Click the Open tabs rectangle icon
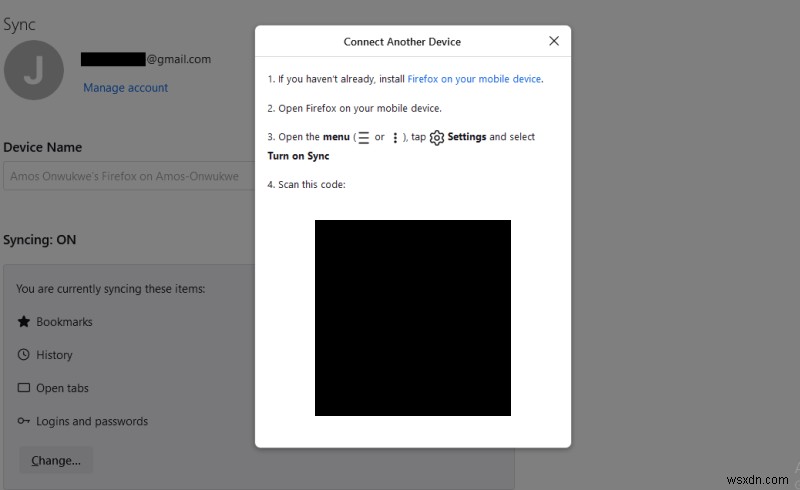Image resolution: width=800 pixels, height=490 pixels. click(23, 387)
